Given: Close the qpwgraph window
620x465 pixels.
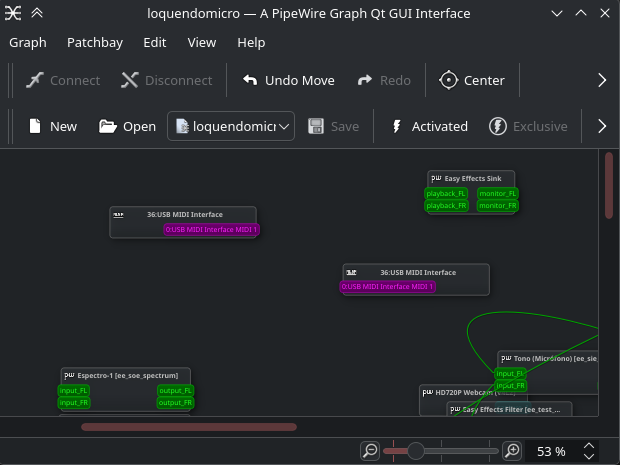Looking at the screenshot, I should [605, 13].
